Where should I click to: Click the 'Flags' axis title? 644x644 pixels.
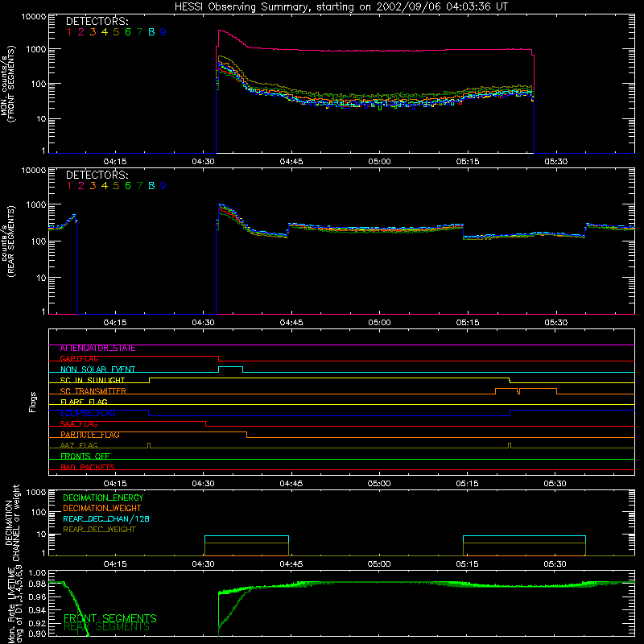click(x=33, y=402)
